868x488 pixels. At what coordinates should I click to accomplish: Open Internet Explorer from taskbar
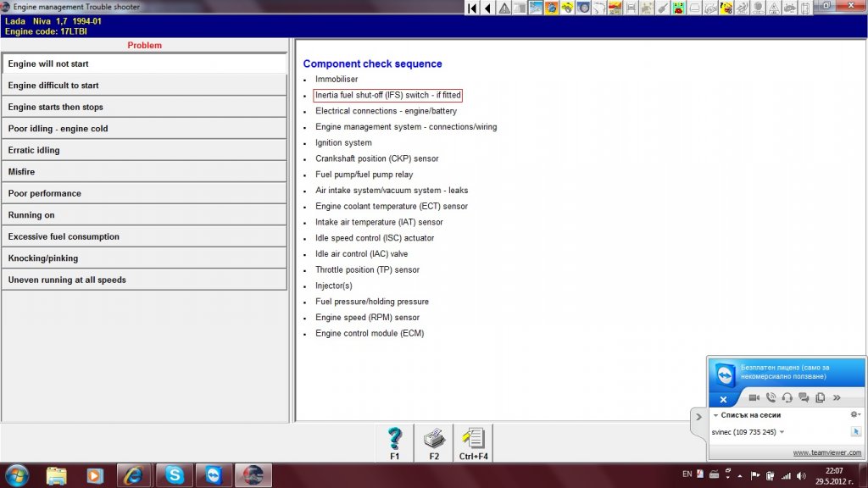click(x=133, y=475)
